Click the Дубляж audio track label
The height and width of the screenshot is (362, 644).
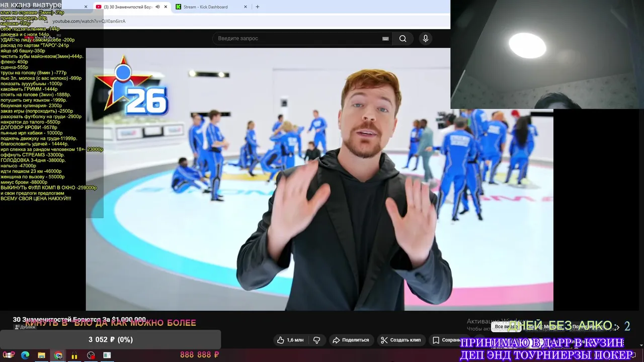point(25,327)
